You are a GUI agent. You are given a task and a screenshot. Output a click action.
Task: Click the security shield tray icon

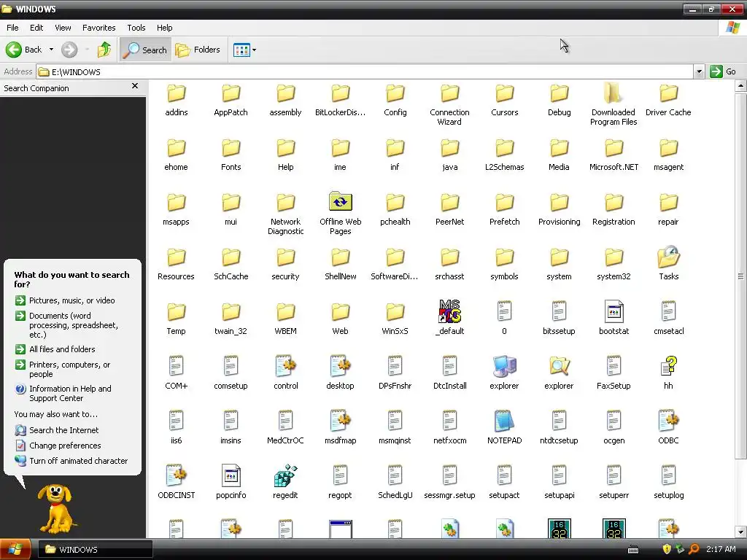point(667,550)
